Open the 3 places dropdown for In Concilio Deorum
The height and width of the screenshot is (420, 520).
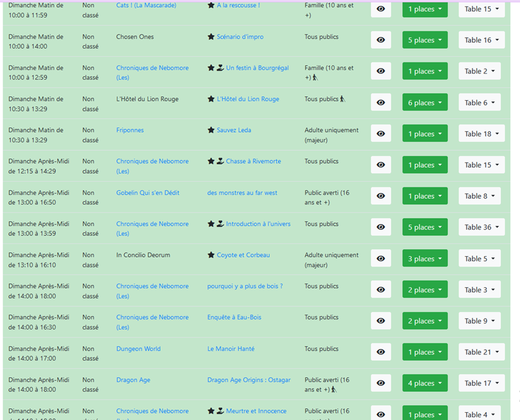tap(424, 259)
